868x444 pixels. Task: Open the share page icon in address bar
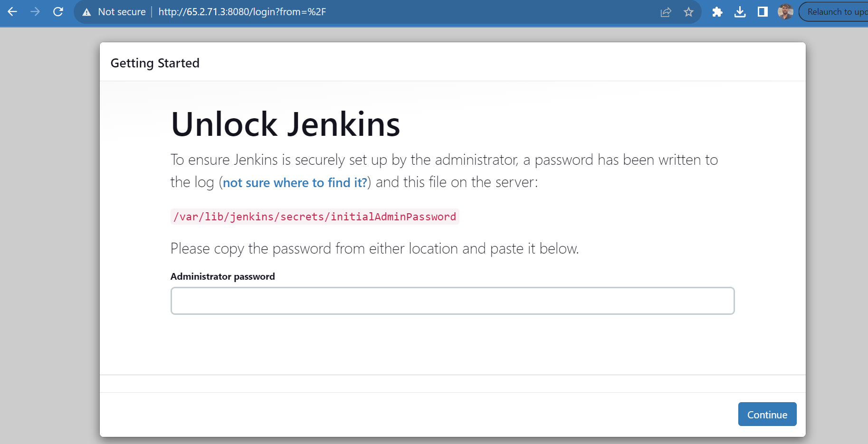tap(666, 12)
